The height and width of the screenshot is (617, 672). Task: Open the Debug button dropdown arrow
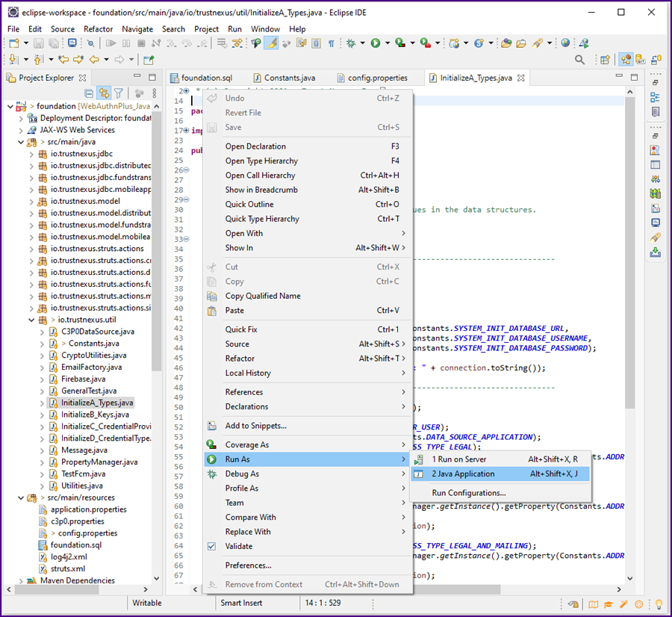point(363,43)
